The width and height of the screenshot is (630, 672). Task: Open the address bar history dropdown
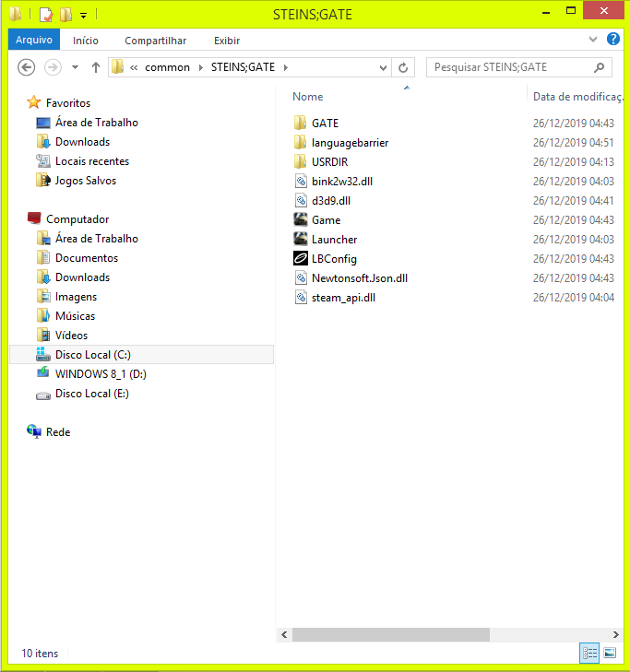coord(383,67)
